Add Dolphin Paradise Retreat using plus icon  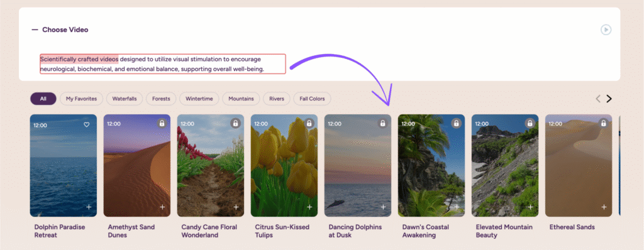click(x=89, y=207)
